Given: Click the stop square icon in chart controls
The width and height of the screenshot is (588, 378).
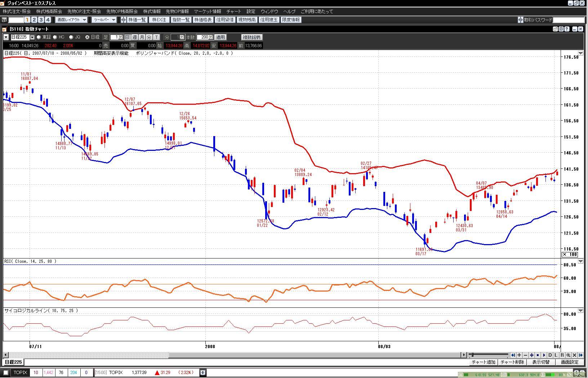Looking at the screenshot, I should tap(538, 355).
